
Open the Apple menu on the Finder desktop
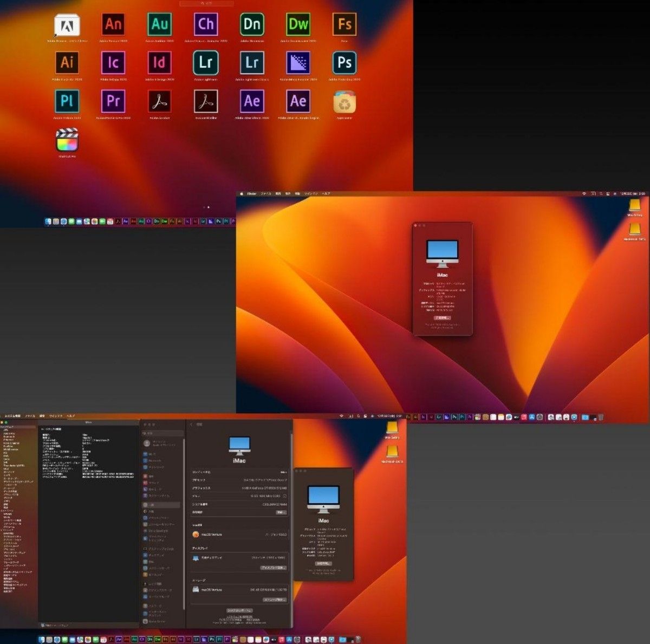click(x=242, y=193)
